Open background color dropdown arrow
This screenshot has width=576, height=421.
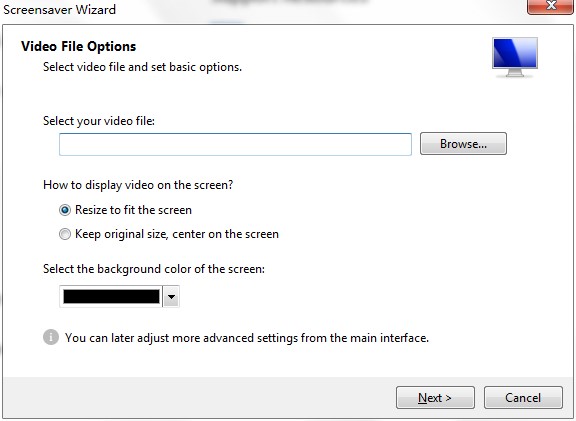171,296
